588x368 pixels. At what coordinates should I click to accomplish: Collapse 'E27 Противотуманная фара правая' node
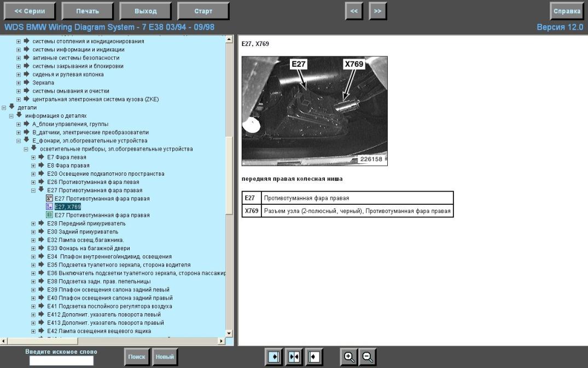click(x=33, y=191)
